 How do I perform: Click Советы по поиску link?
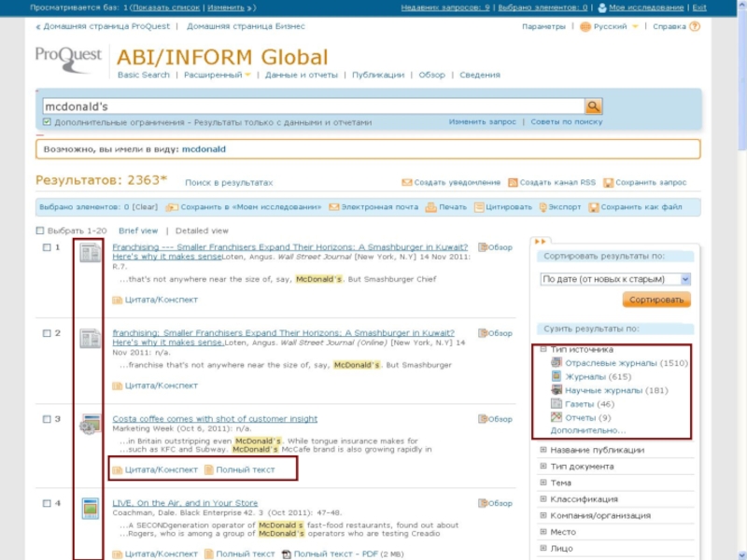pyautogui.click(x=567, y=122)
